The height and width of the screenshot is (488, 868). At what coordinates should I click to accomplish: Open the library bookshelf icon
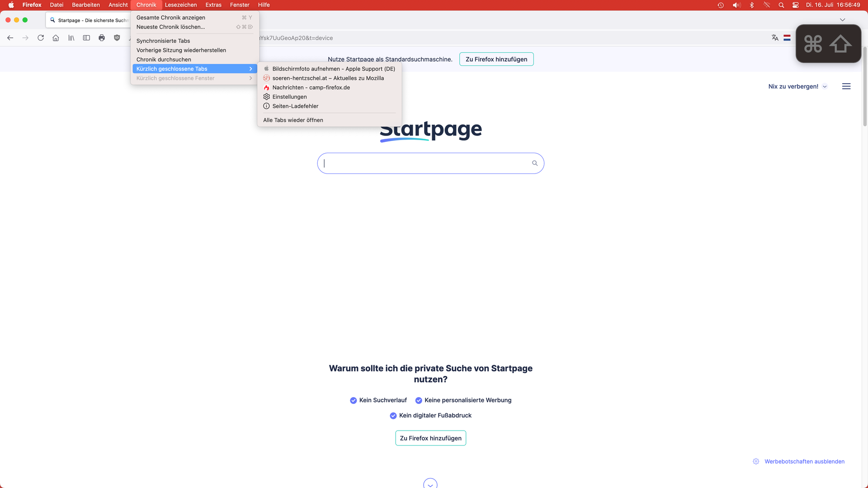tap(71, 38)
